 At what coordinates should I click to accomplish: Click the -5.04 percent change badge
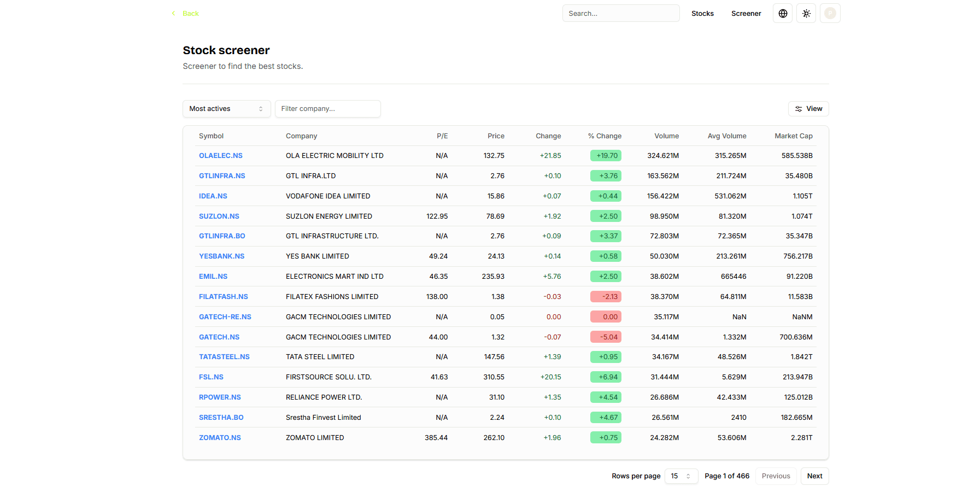click(606, 337)
